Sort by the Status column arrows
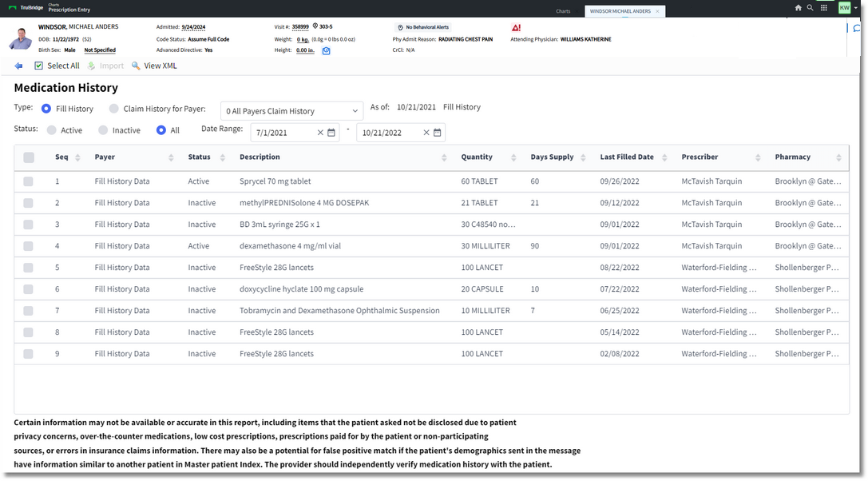The width and height of the screenshot is (868, 481). pos(223,157)
